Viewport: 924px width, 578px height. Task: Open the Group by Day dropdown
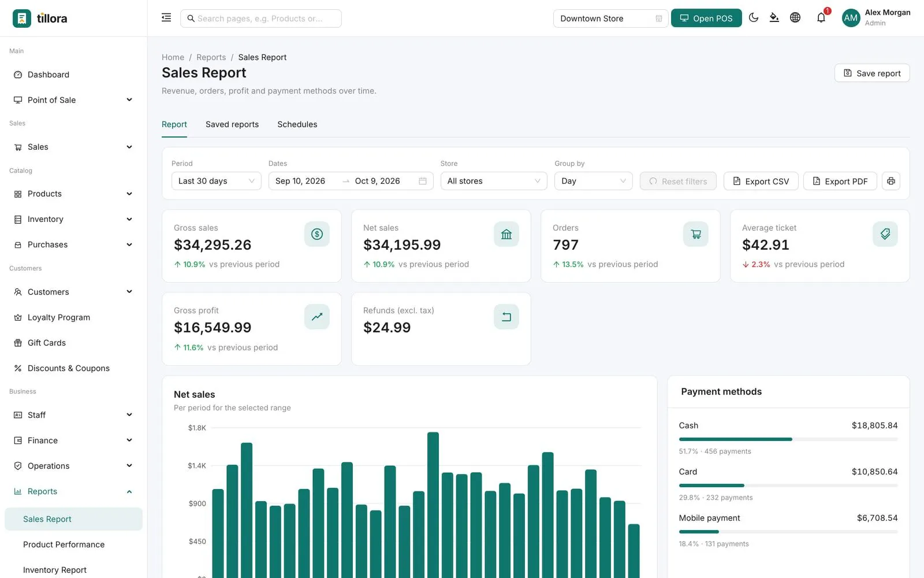[594, 181]
